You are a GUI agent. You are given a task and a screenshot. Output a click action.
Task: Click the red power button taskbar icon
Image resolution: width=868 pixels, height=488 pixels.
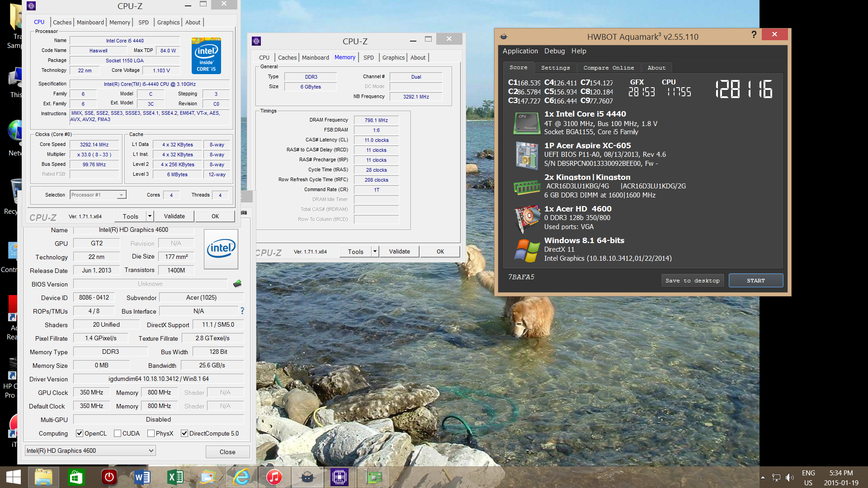[109, 477]
